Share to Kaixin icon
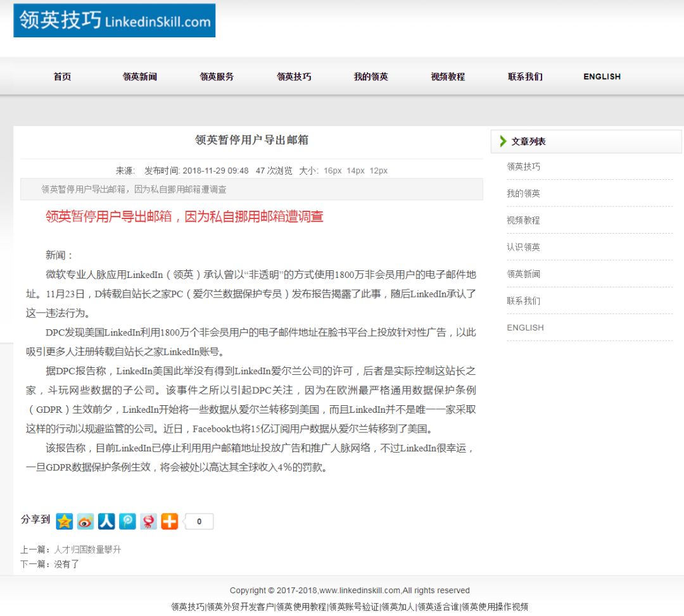 pyautogui.click(x=148, y=521)
